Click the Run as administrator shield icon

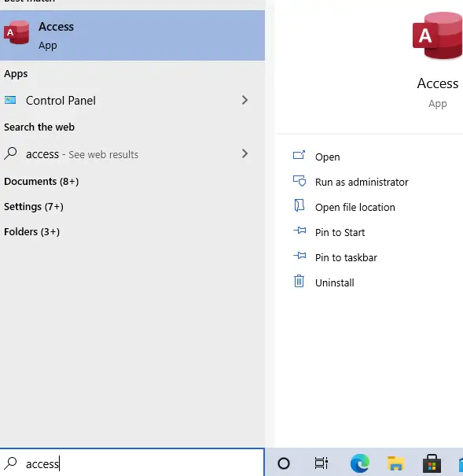[299, 181]
